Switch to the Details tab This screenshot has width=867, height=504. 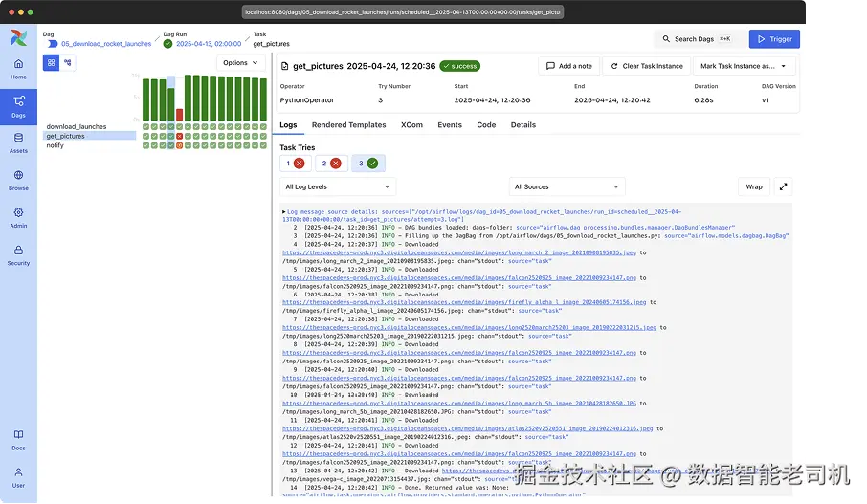[x=523, y=125]
